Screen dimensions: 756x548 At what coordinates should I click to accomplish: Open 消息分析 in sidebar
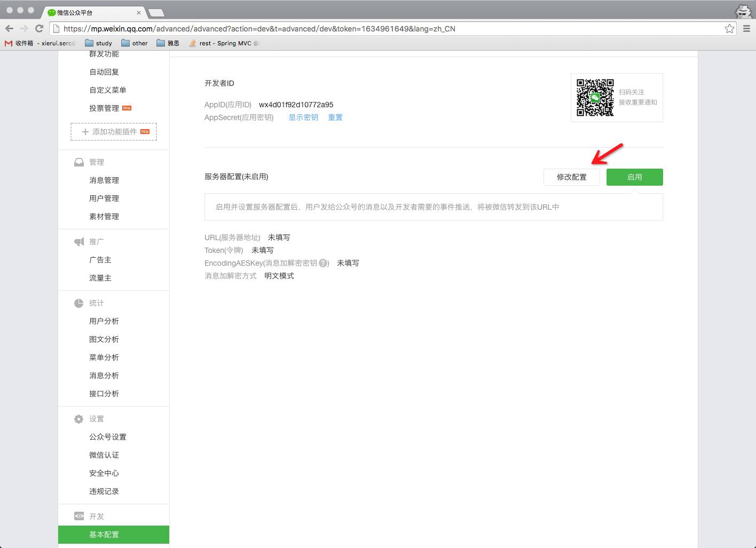click(x=104, y=376)
